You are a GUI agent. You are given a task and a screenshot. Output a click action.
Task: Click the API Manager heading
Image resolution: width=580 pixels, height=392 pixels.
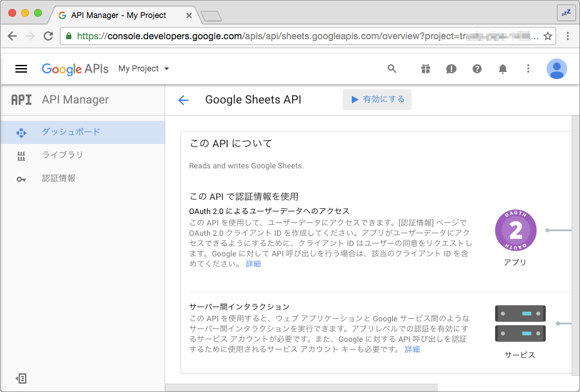75,100
